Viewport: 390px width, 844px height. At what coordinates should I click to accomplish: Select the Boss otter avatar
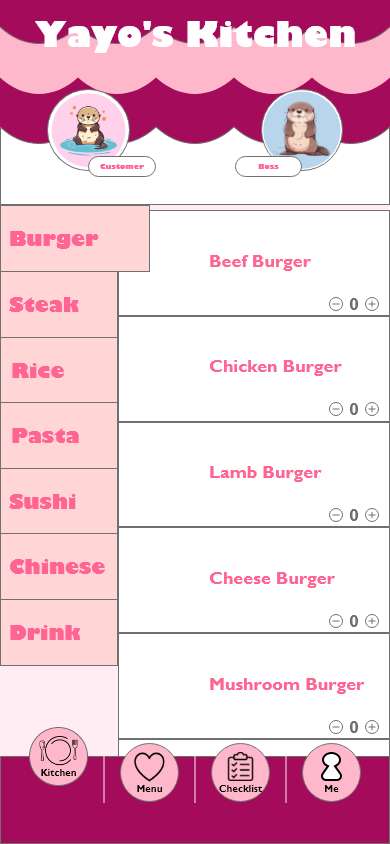click(x=302, y=130)
